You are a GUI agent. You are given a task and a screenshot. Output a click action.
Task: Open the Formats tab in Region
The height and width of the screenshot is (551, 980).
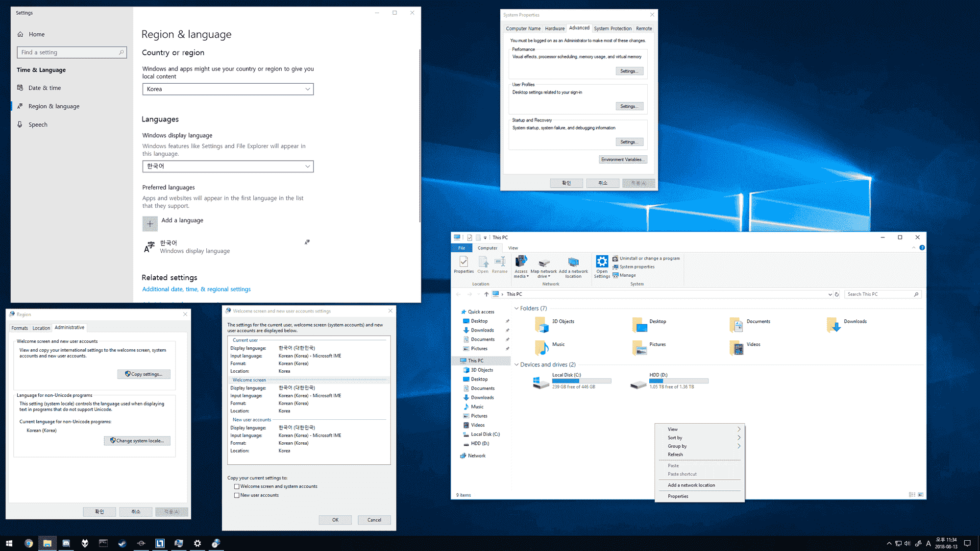[20, 328]
